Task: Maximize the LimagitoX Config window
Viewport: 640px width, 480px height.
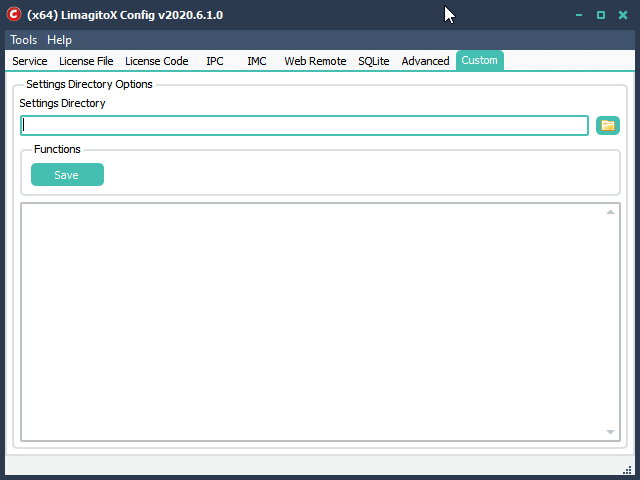Action: [x=601, y=15]
